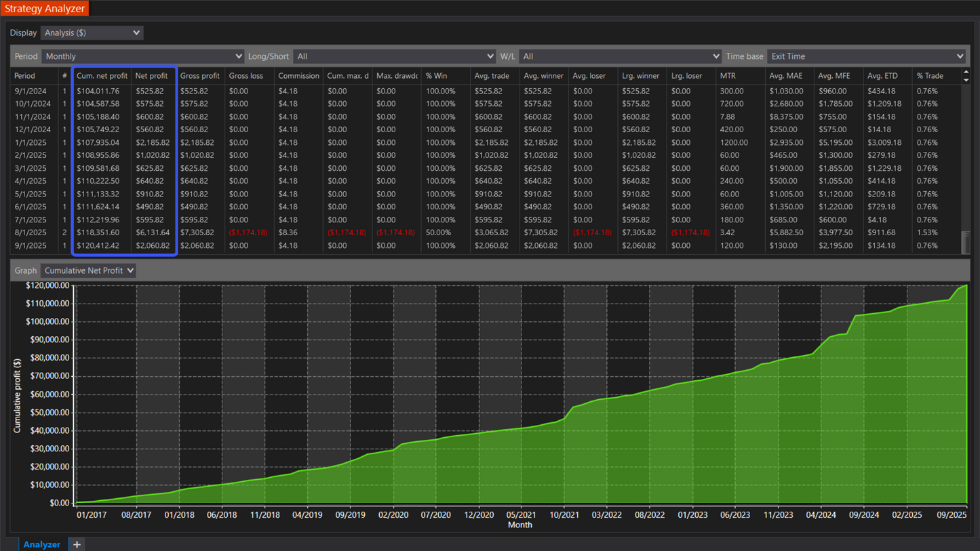Click the Lrg. winner column header
This screenshot has height=551, width=980.
640,76
